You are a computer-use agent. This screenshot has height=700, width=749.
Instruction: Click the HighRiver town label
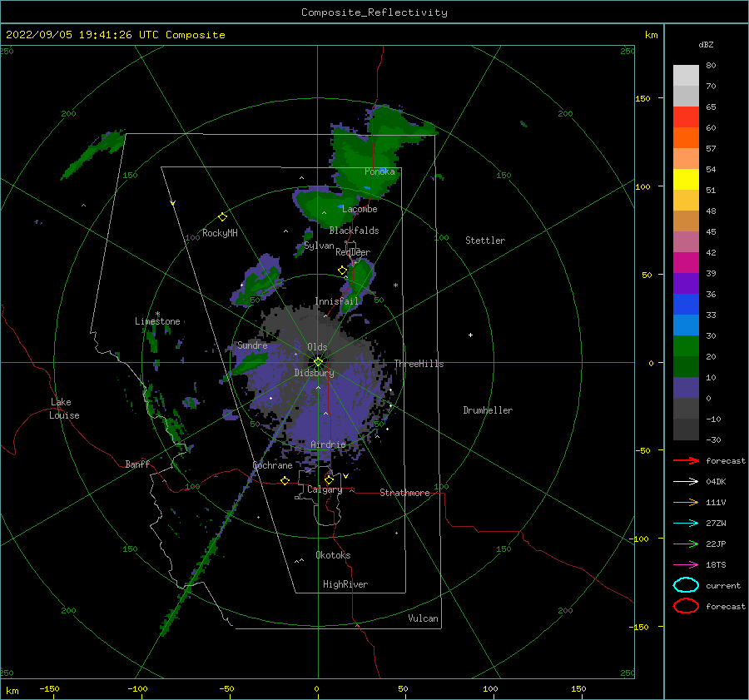345,584
